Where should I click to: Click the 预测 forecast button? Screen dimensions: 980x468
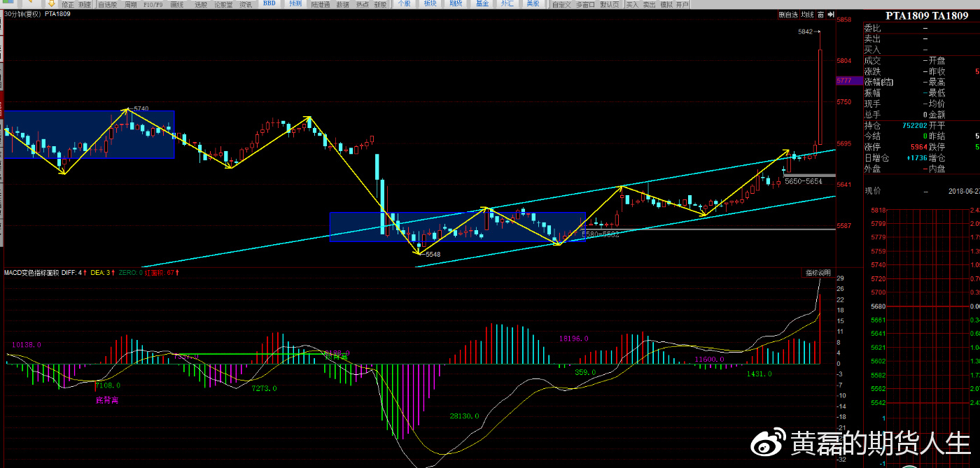295,3
